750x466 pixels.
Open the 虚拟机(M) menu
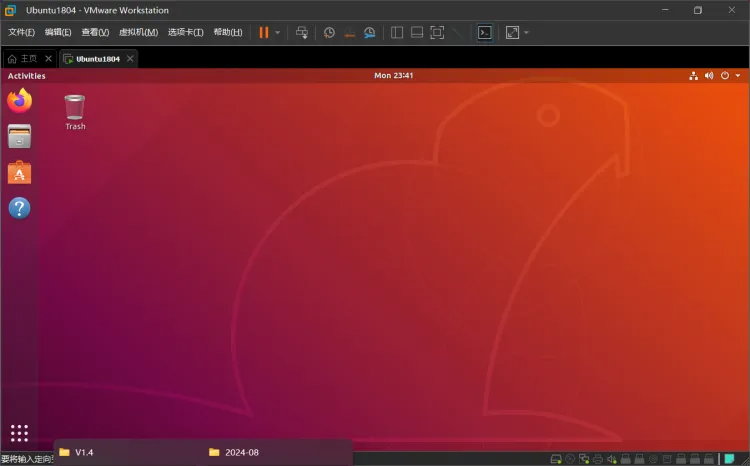coord(138,32)
